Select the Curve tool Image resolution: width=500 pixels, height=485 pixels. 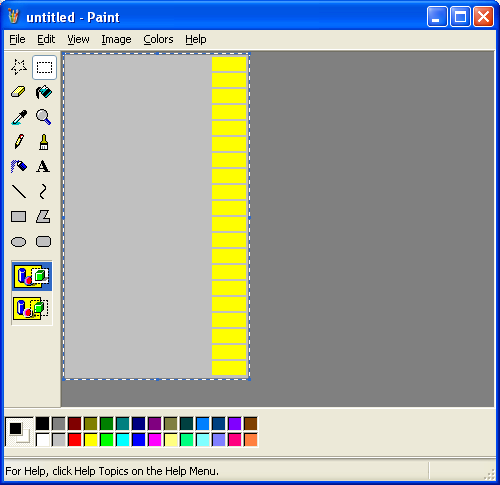tap(44, 191)
